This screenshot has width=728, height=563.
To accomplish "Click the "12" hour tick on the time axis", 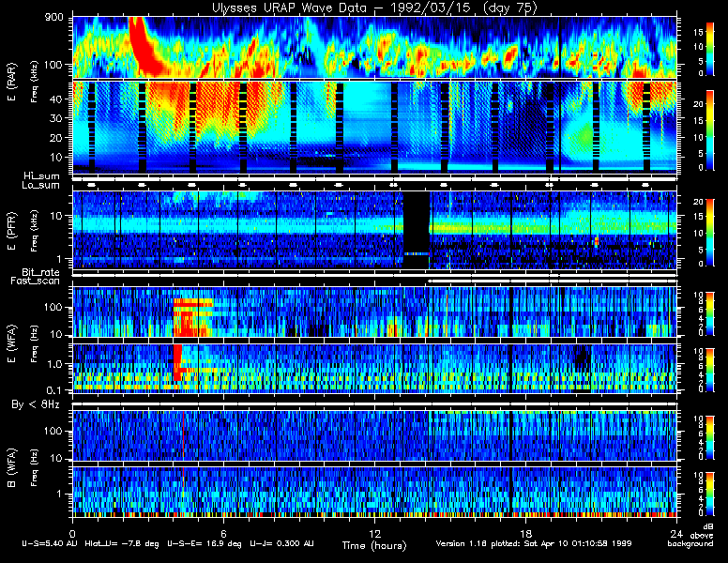I will point(374,533).
